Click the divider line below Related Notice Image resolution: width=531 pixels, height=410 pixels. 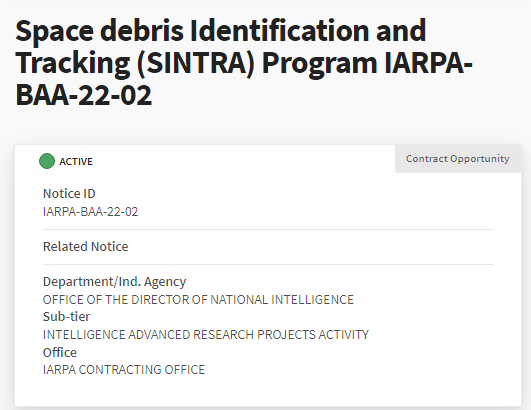pos(268,264)
